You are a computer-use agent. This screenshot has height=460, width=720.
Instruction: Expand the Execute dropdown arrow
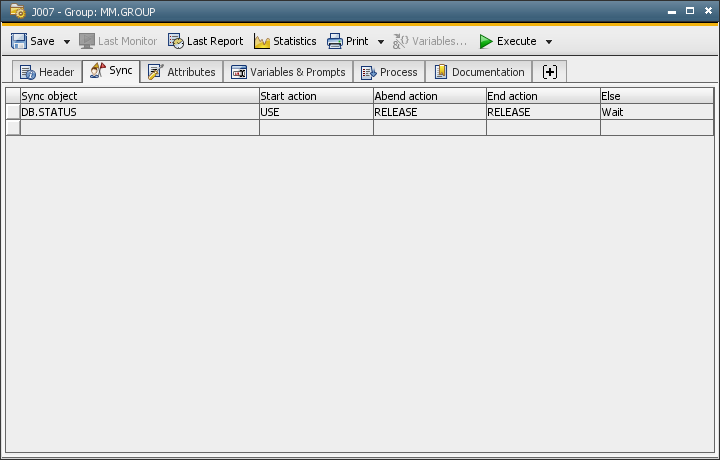point(549,42)
